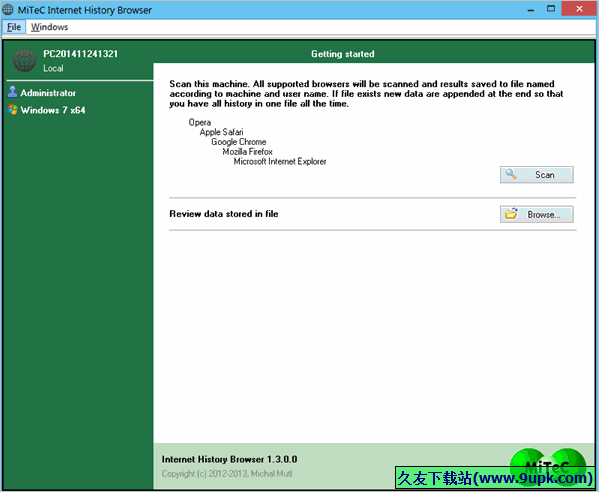This screenshot has width=599, height=492.
Task: Click the magnifier icon on Scan button
Action: click(511, 174)
